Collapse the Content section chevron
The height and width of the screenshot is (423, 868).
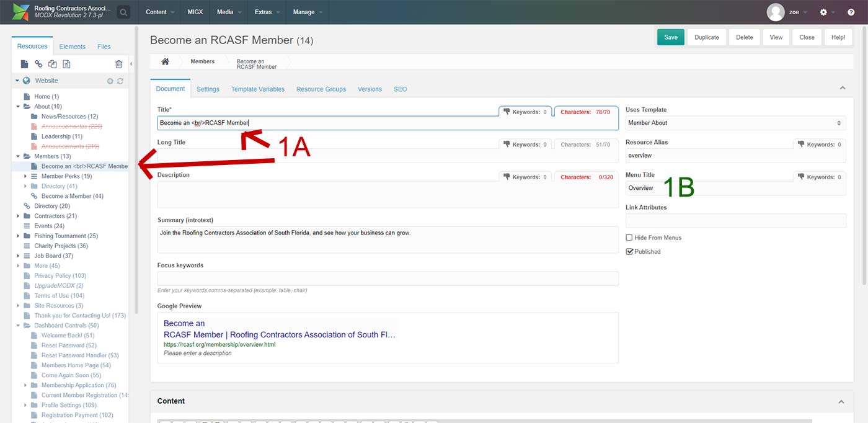coord(841,401)
